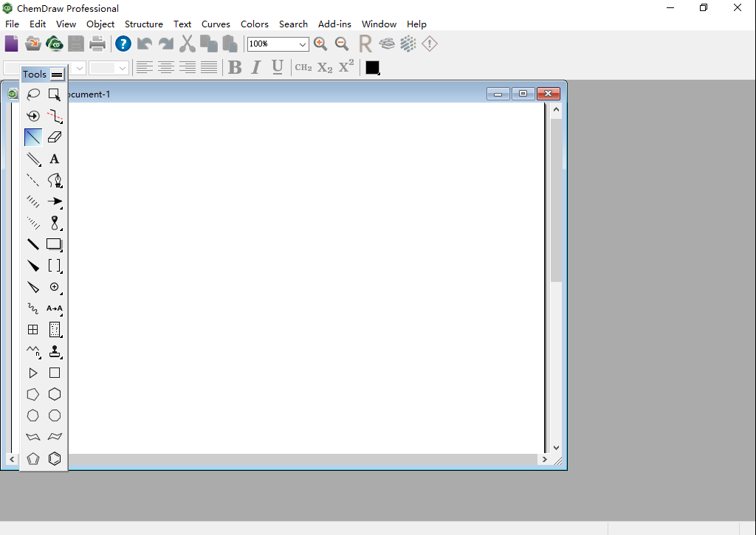
Task: Select the Arrow tool
Action: click(55, 201)
